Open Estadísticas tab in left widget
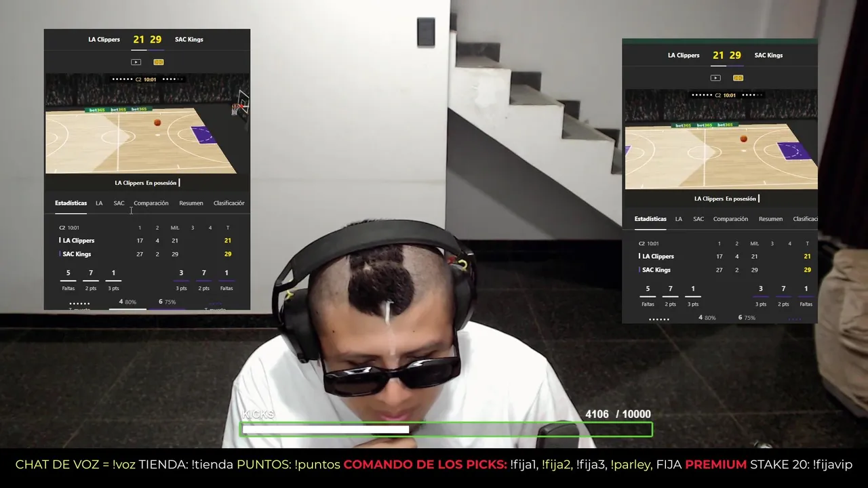Image resolution: width=868 pixels, height=488 pixels. [71, 203]
